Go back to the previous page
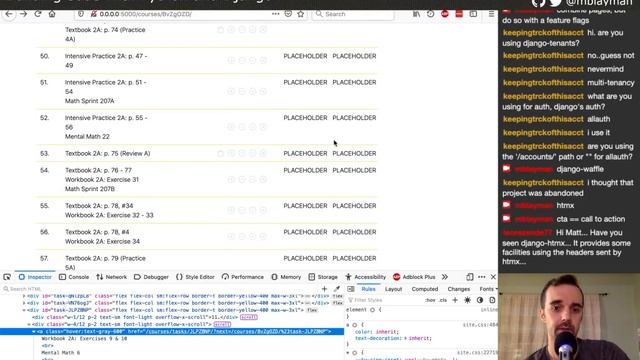640x360 pixels. click(9, 14)
